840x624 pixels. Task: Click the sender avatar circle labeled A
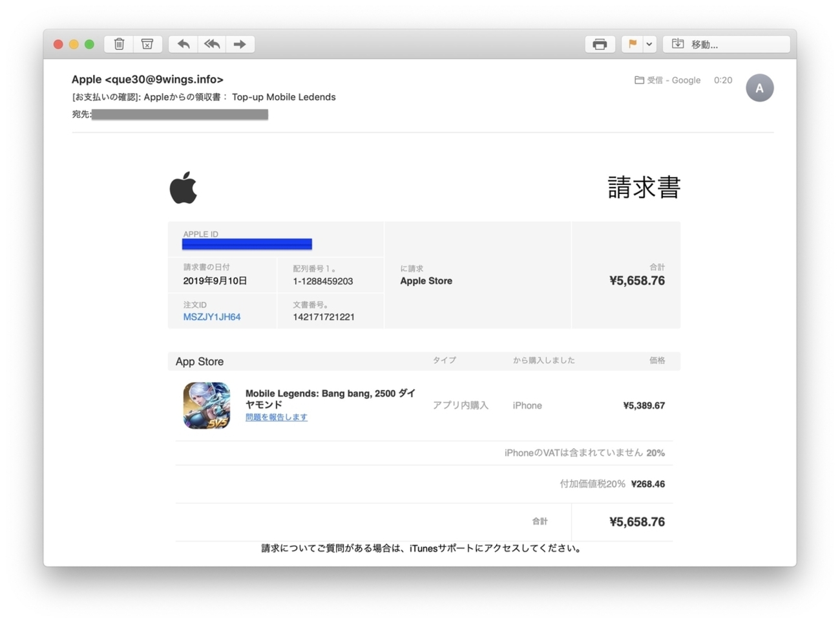pyautogui.click(x=760, y=88)
